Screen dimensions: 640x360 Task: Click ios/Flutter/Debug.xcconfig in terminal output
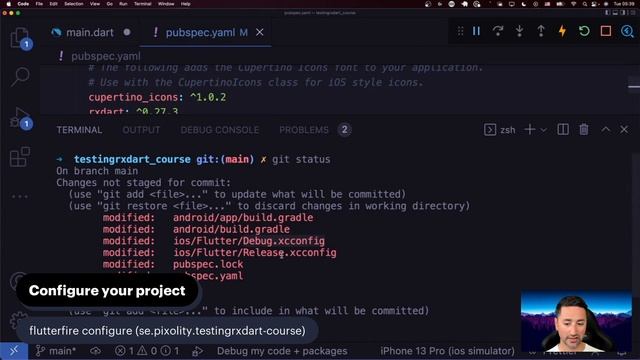[x=249, y=241]
